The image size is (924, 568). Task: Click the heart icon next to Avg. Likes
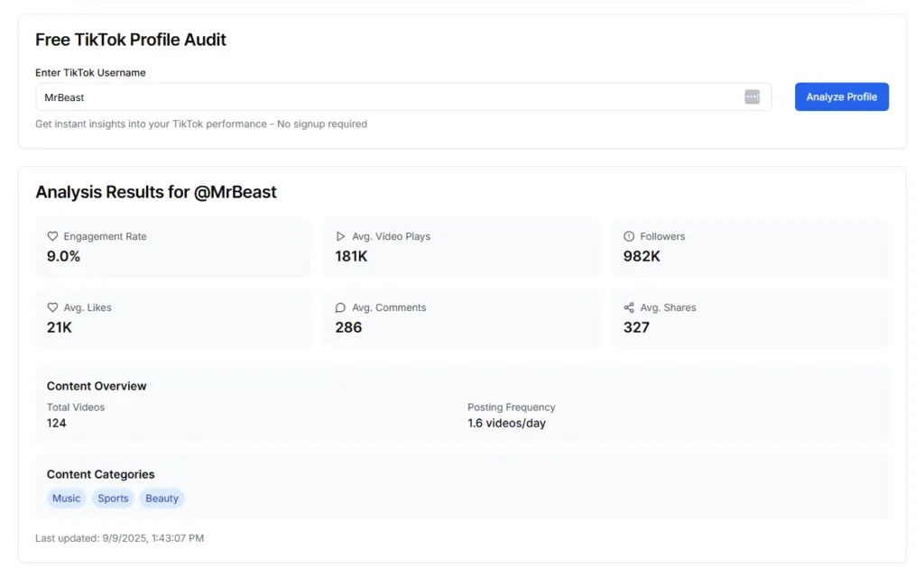(x=53, y=307)
